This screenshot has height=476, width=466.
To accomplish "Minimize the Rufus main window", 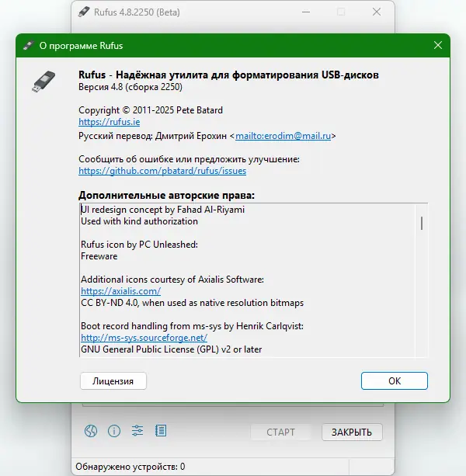I will click(306, 12).
